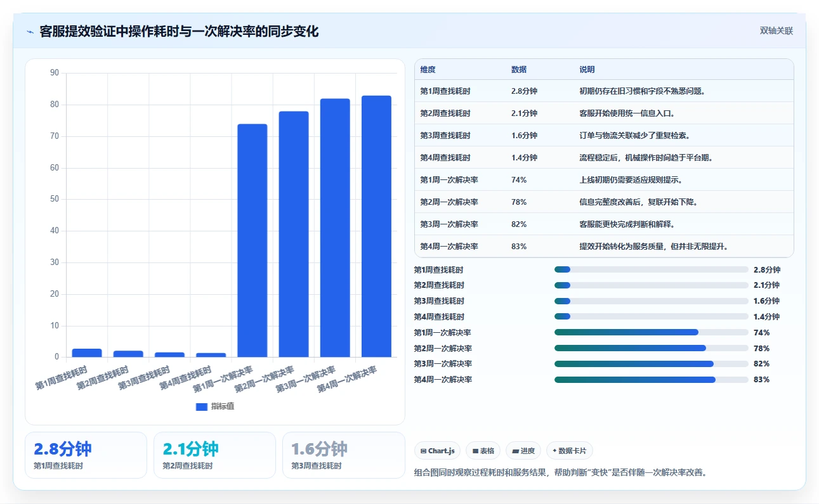The height and width of the screenshot is (504, 819).
Task: Select the 第3周一次解决率 bar in the chart
Action: pyautogui.click(x=335, y=228)
